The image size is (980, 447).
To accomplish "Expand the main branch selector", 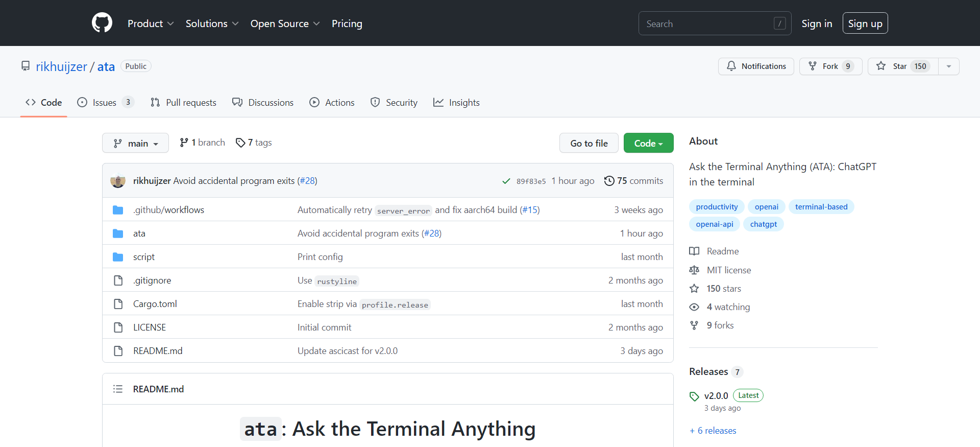I will [x=135, y=143].
